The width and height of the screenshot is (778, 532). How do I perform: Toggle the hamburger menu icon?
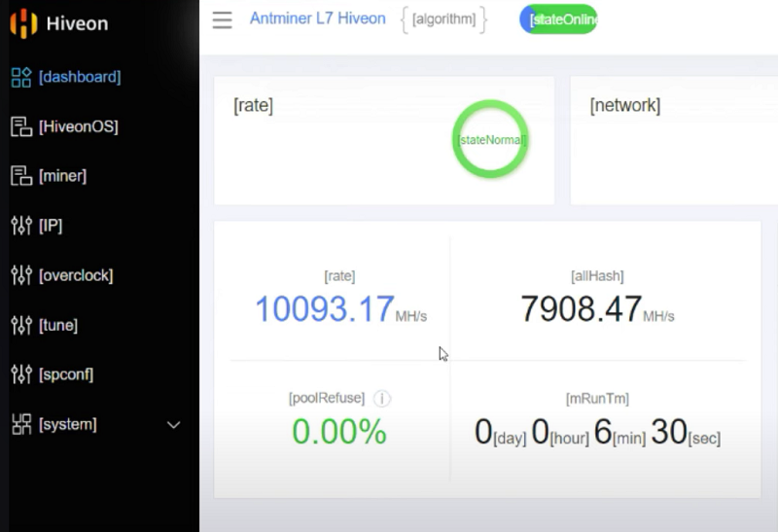point(223,19)
